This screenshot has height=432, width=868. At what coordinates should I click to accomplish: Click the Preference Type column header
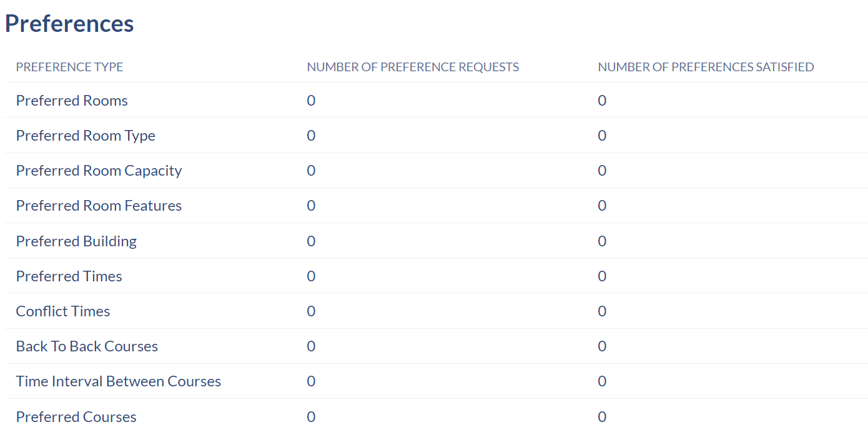(x=69, y=67)
